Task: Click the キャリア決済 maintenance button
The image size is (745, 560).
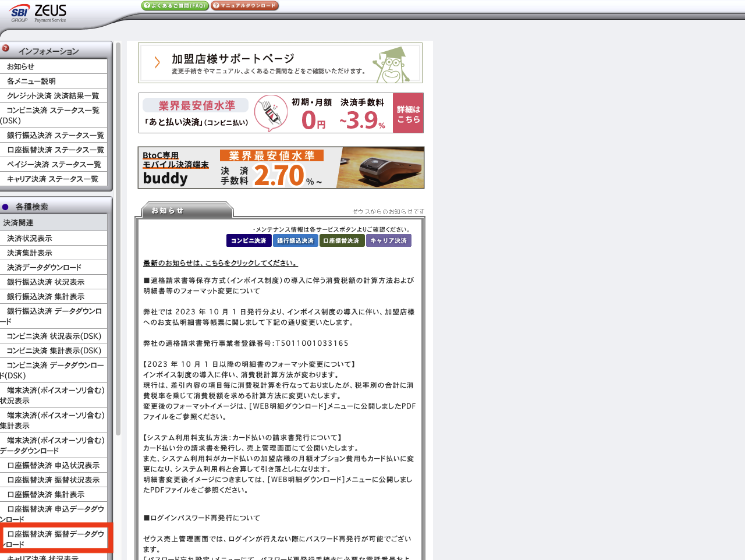Action: point(388,240)
